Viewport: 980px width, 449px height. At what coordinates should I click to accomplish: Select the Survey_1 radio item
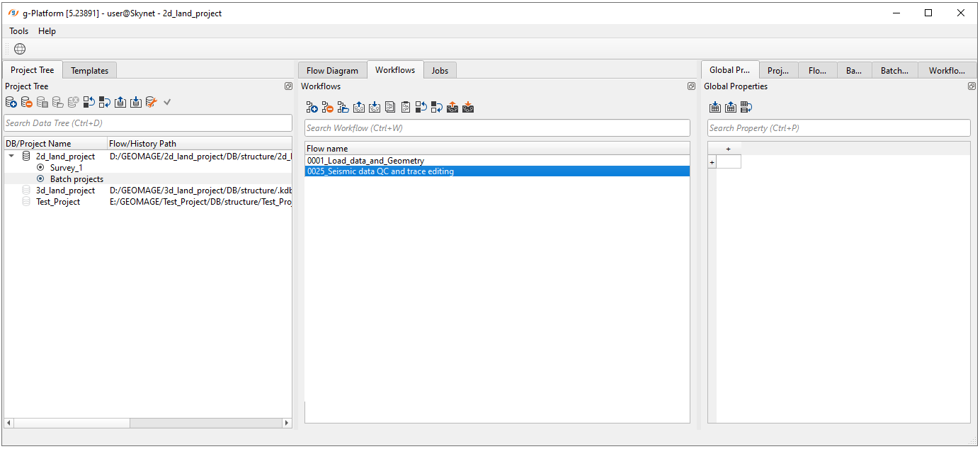tap(40, 168)
